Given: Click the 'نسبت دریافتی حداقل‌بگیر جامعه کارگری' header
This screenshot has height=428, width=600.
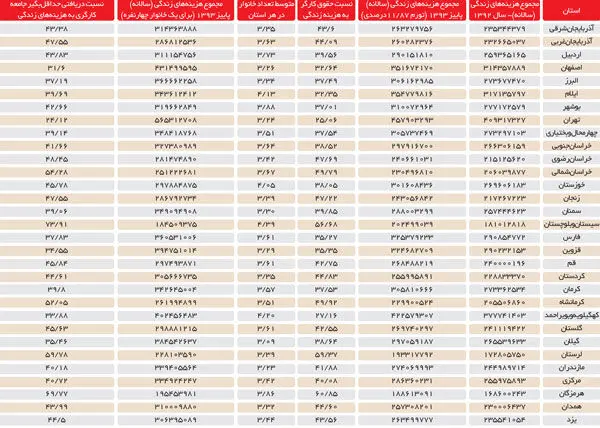Looking at the screenshot, I should coord(57,10).
